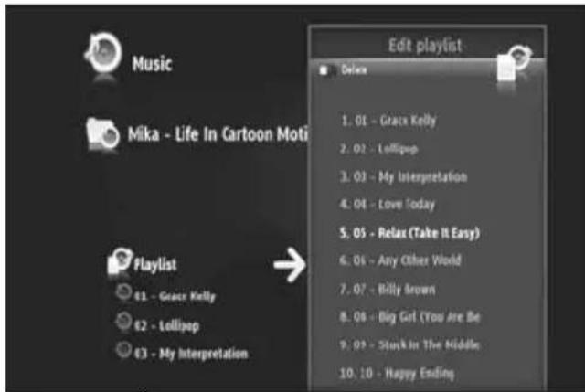Select track 1 Grace Kelly in edit list
Image resolution: width=585 pixels, height=392 pixels.
point(388,121)
